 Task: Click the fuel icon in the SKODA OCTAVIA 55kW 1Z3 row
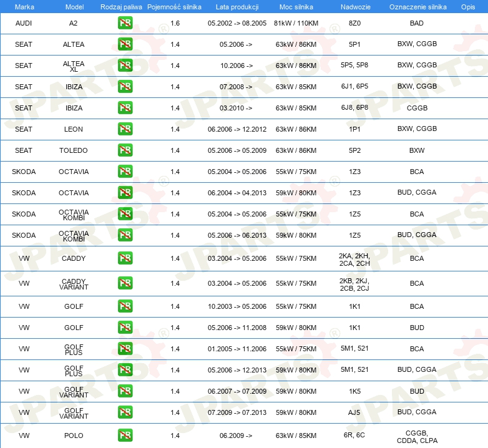pos(125,171)
